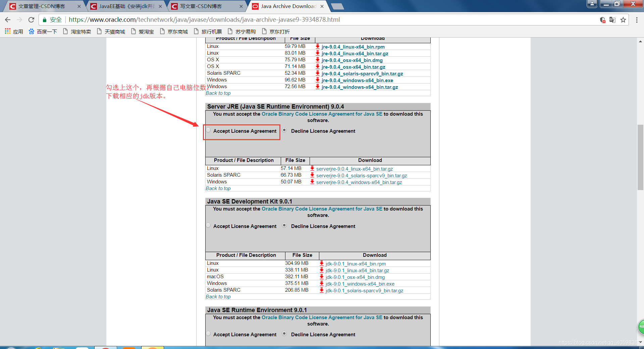Open the 百度一下 bookmark

point(43,32)
